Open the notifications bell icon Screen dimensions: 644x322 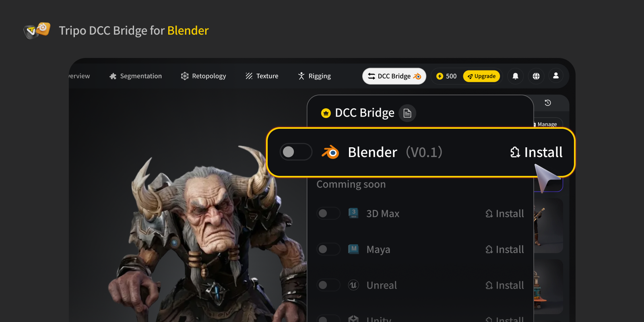(x=515, y=76)
